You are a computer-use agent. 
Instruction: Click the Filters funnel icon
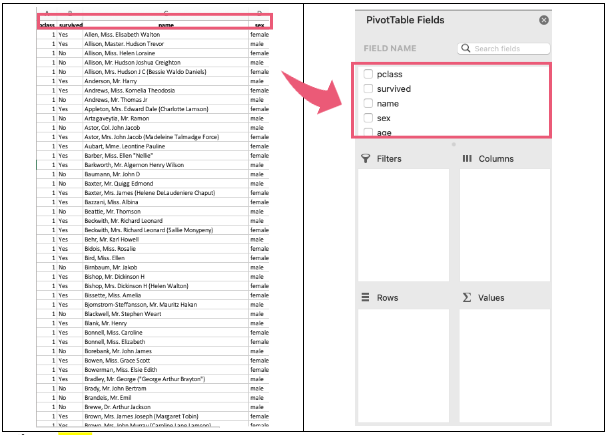pos(366,159)
